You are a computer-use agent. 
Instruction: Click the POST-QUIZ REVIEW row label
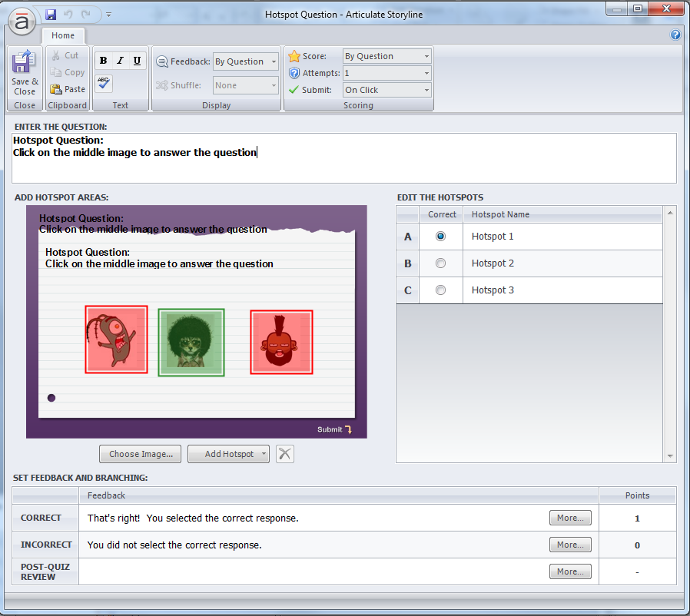coord(45,571)
